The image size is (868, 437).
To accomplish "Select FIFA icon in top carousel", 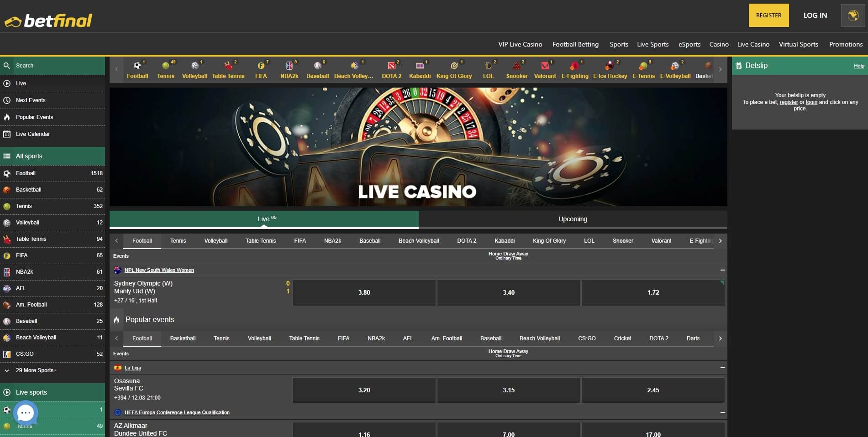I will click(261, 70).
